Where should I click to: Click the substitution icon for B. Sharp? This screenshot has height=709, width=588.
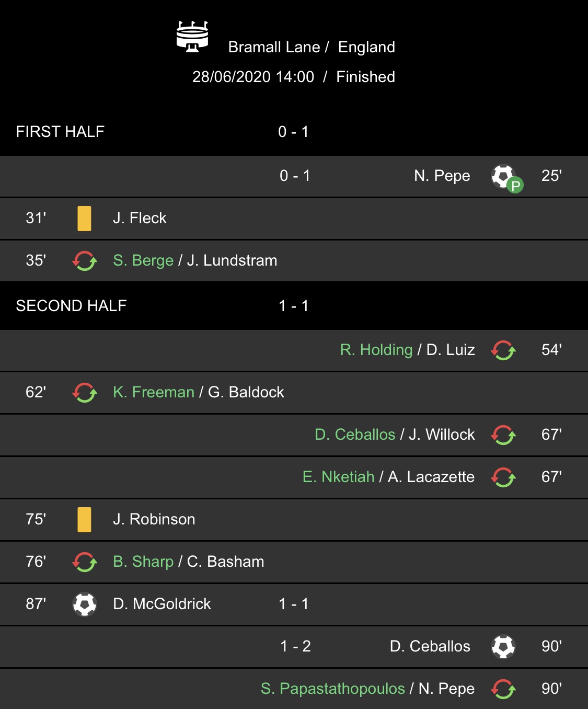click(x=84, y=562)
